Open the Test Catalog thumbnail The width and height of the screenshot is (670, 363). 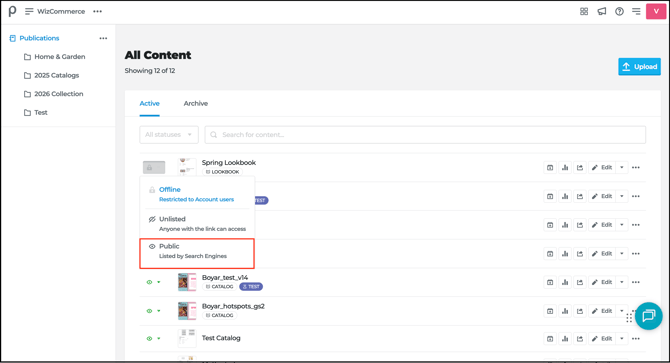point(187,338)
